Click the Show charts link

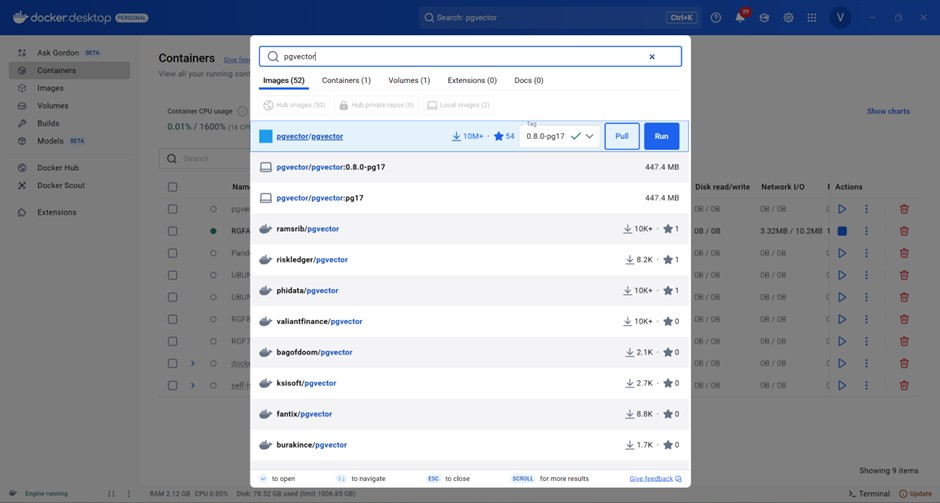pyautogui.click(x=888, y=112)
